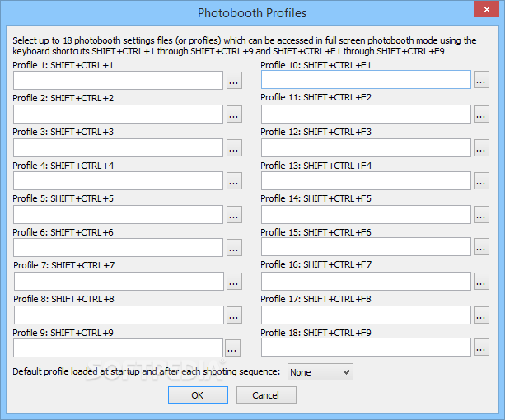Browse for Profile 5 settings file

[234, 215]
